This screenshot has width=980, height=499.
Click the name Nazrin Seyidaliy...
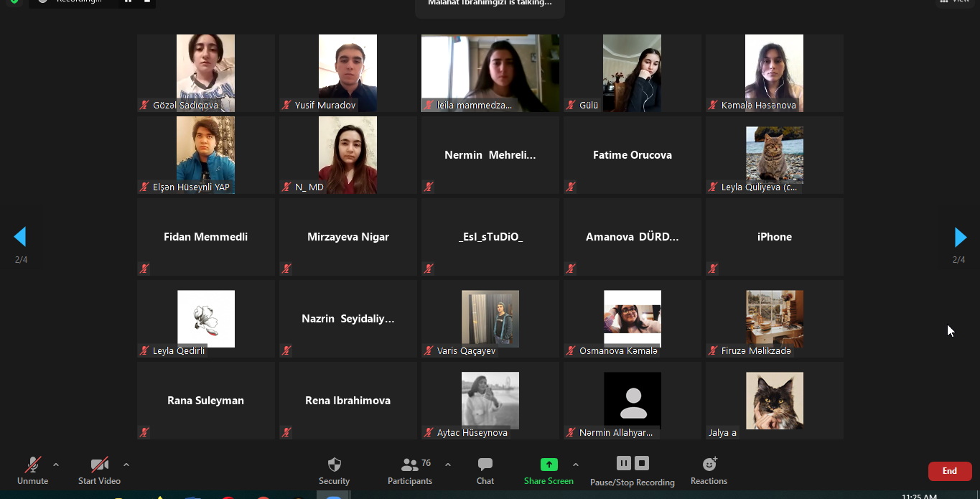coord(347,319)
